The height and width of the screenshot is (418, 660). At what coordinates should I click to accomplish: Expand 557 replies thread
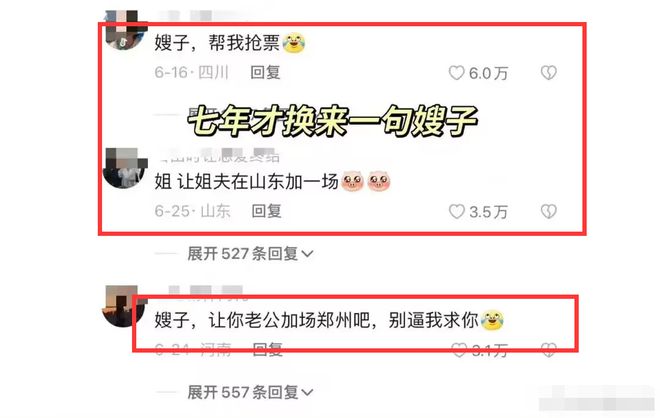(250, 392)
